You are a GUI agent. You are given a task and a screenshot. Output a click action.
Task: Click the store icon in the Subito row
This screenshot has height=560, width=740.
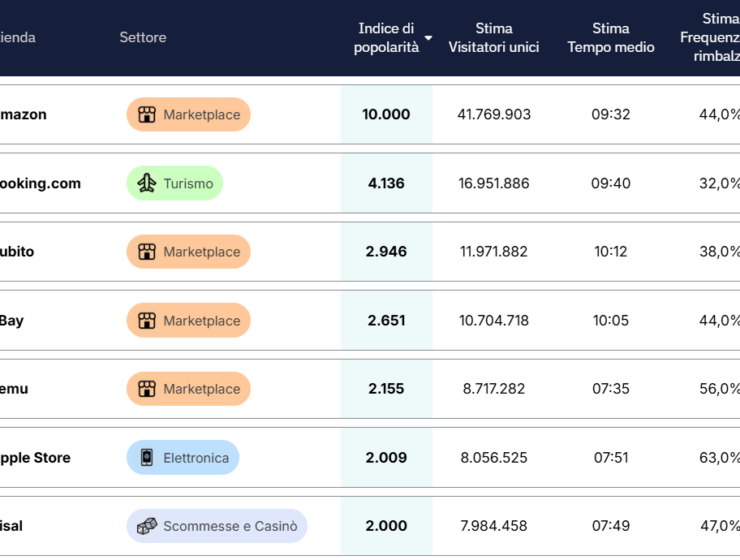(147, 252)
